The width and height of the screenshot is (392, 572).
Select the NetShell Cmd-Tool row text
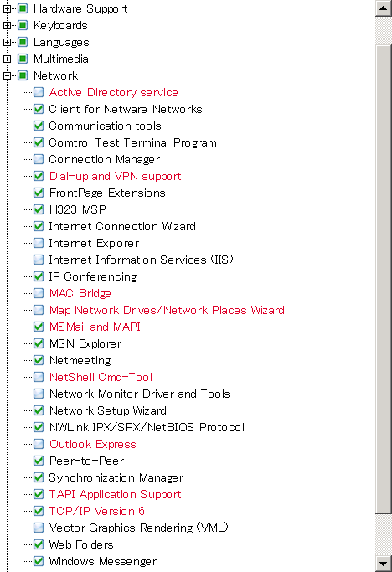pos(101,377)
